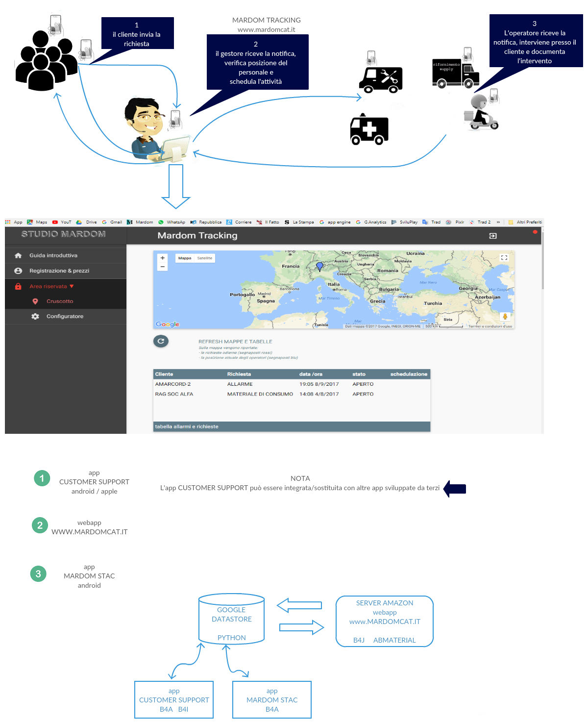Click the blue operator marker on map
This screenshot has height=723, width=588.
point(319,267)
